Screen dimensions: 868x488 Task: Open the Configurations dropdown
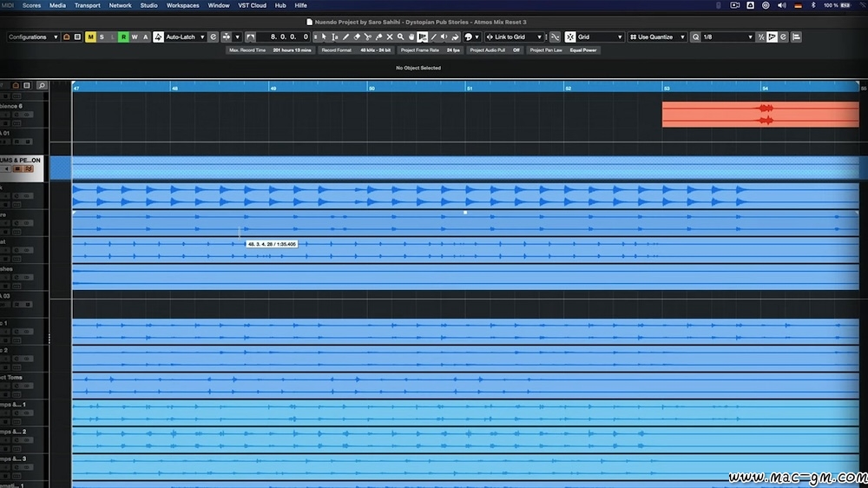[x=33, y=37]
